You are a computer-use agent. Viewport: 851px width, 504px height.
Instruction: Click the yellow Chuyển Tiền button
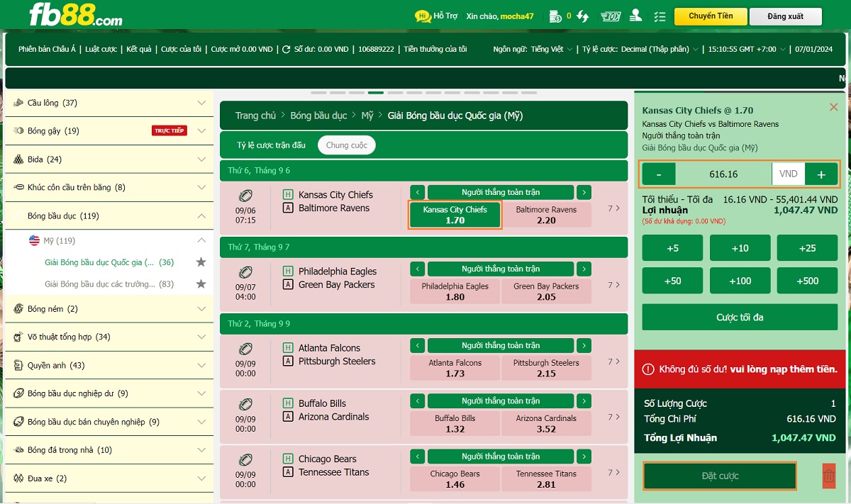click(710, 16)
